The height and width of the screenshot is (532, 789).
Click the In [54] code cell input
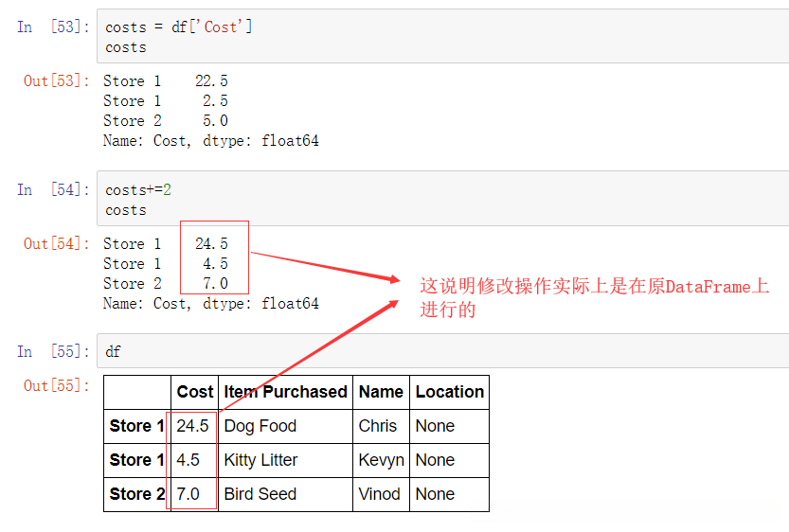[443, 199]
